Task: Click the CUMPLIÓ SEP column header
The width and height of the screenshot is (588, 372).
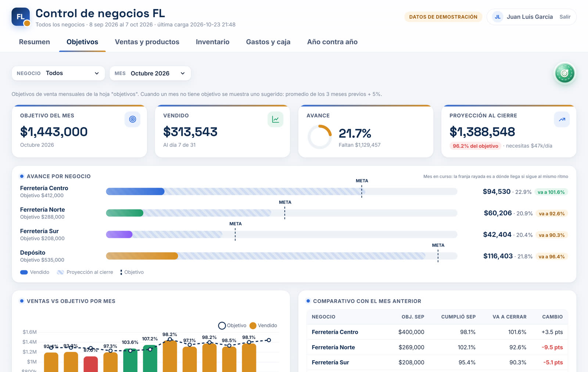Action: click(x=458, y=317)
